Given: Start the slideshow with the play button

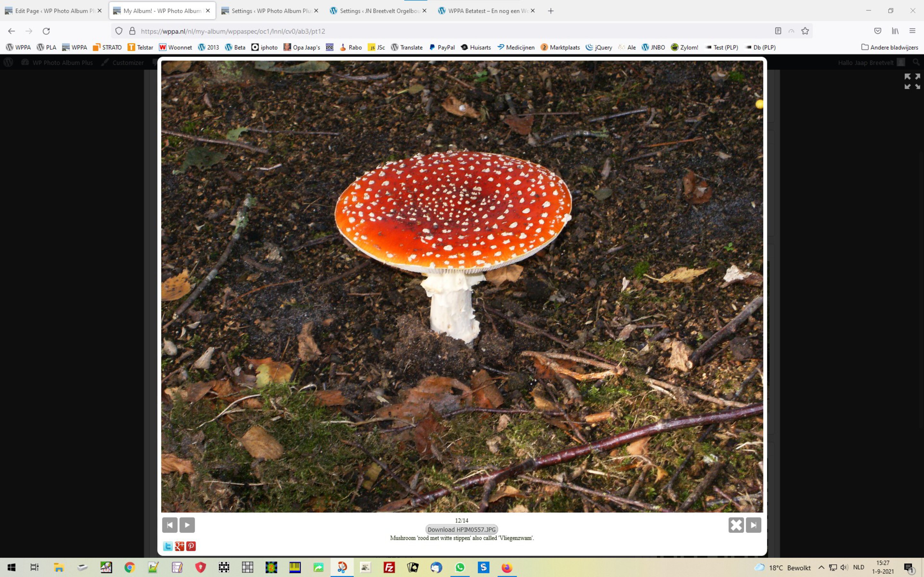Looking at the screenshot, I should [187, 525].
